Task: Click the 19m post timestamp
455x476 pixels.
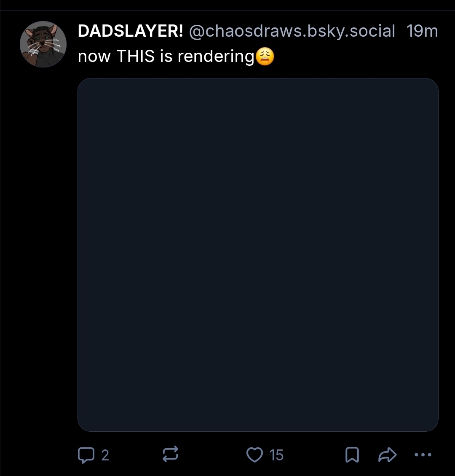Action: 423,31
